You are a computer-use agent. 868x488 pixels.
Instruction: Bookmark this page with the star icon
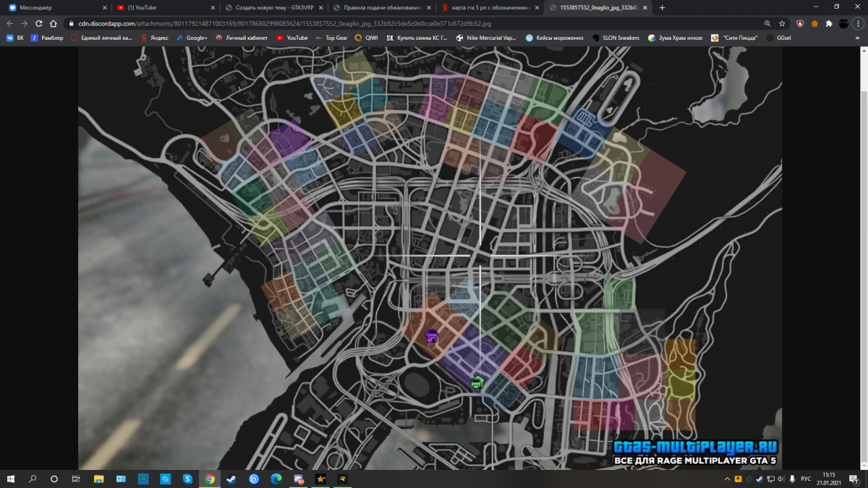pos(782,23)
